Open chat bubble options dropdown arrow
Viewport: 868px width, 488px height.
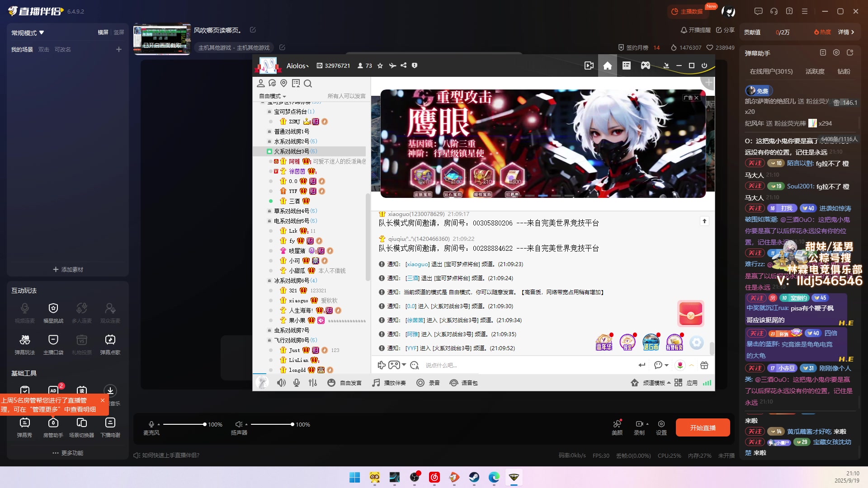tap(667, 365)
